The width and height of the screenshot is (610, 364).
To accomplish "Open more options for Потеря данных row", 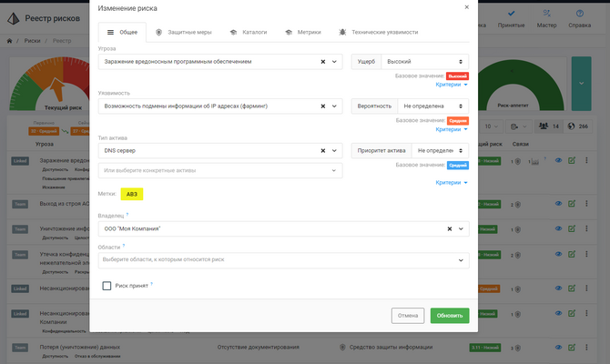I will [586, 348].
